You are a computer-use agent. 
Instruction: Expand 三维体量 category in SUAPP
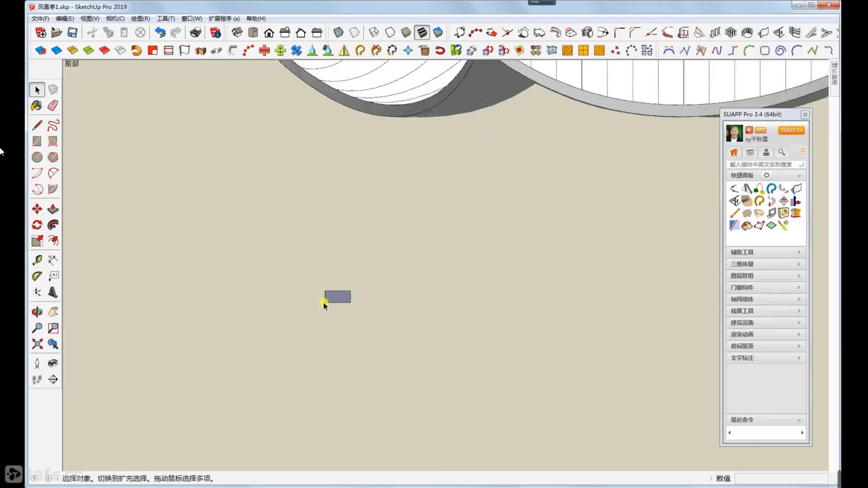[766, 264]
